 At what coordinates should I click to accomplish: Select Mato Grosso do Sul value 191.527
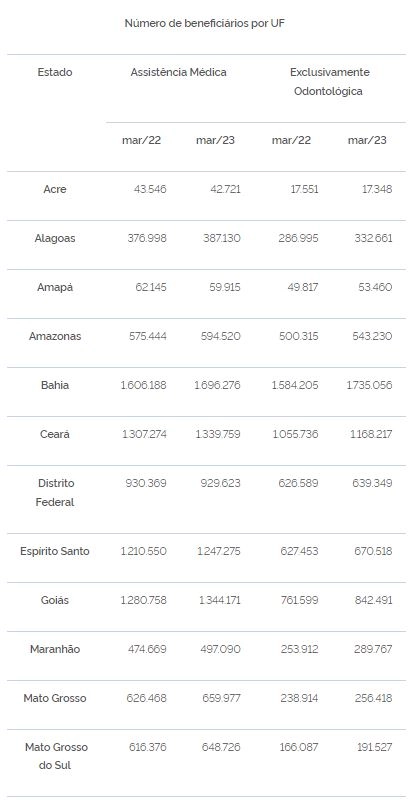[375, 747]
